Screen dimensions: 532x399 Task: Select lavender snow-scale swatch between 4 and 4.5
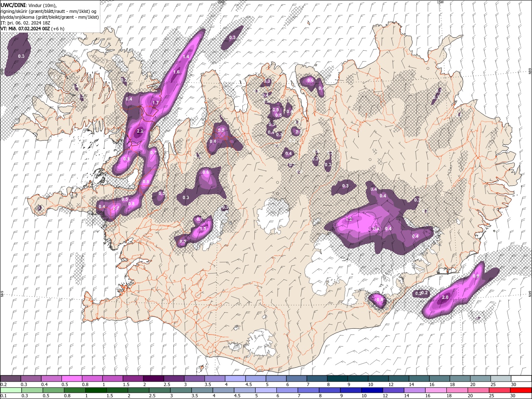point(235,379)
